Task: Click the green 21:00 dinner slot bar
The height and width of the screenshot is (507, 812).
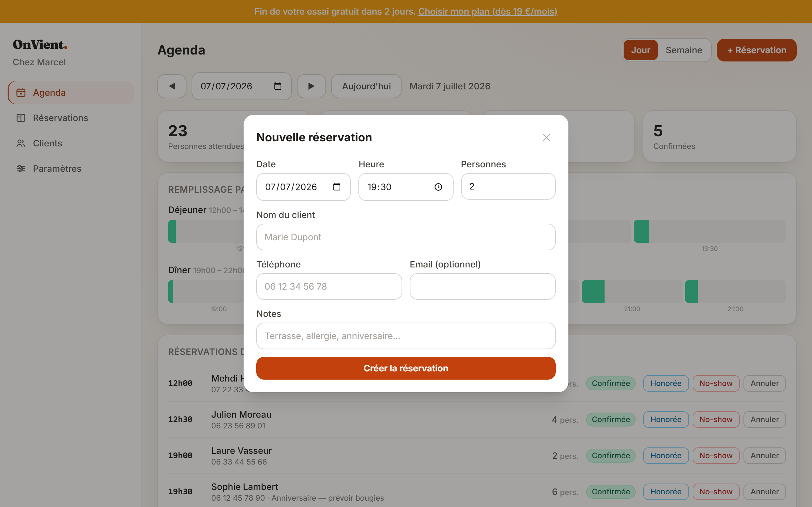Action: [593, 292]
